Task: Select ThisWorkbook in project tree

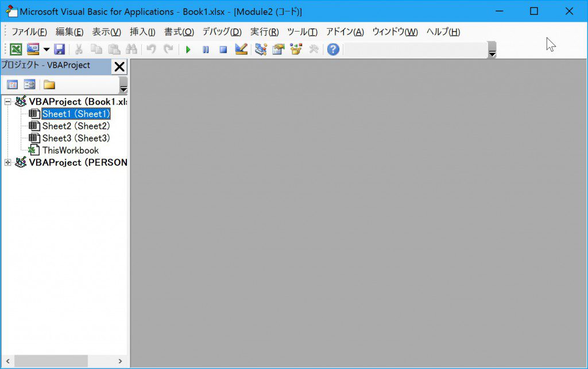Action: click(71, 150)
